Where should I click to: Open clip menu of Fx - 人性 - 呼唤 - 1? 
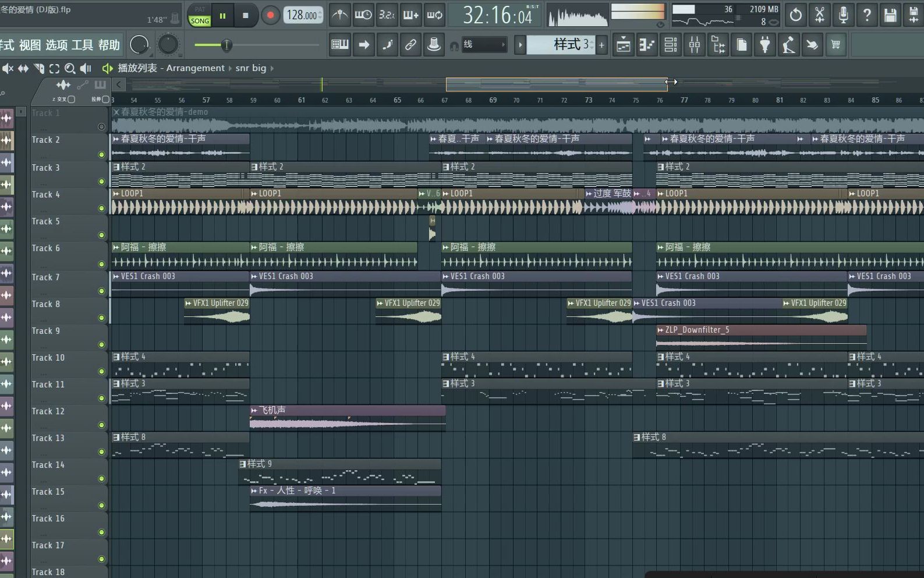pyautogui.click(x=254, y=491)
